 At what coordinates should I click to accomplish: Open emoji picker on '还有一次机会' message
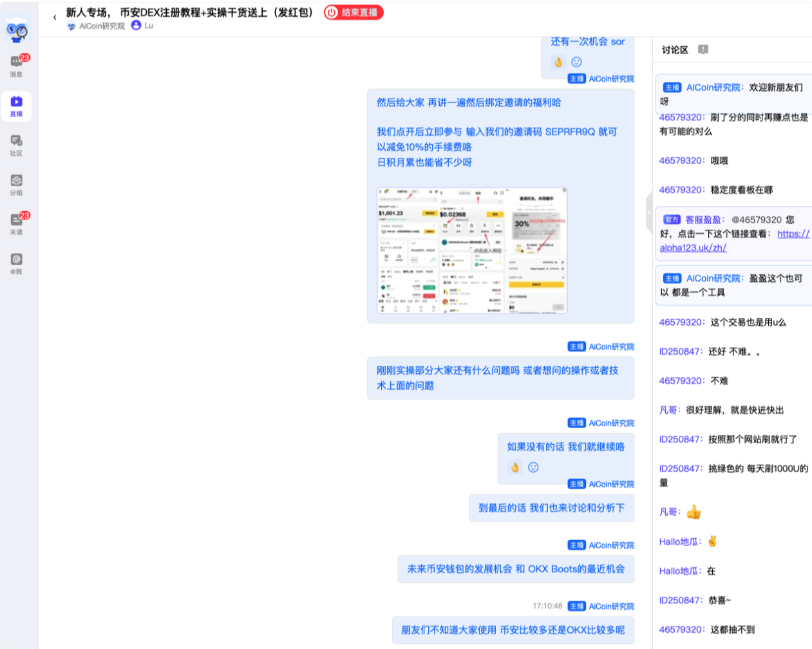[577, 62]
